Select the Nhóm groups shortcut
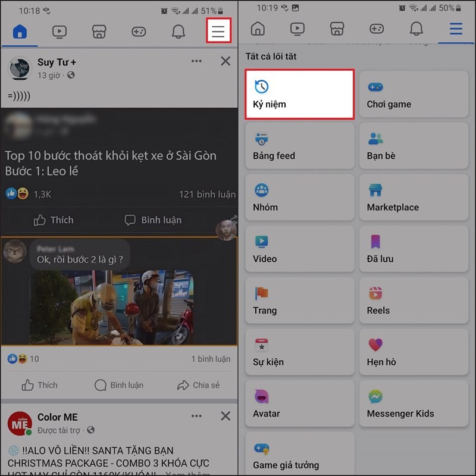476x476 pixels. 299,197
